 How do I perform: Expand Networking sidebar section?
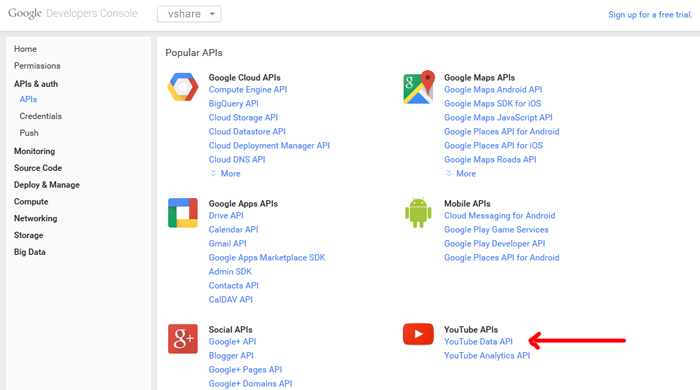[35, 219]
